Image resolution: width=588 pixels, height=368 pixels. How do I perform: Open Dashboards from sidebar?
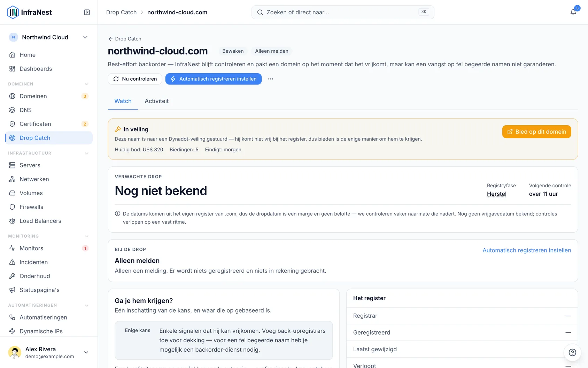coord(49,69)
